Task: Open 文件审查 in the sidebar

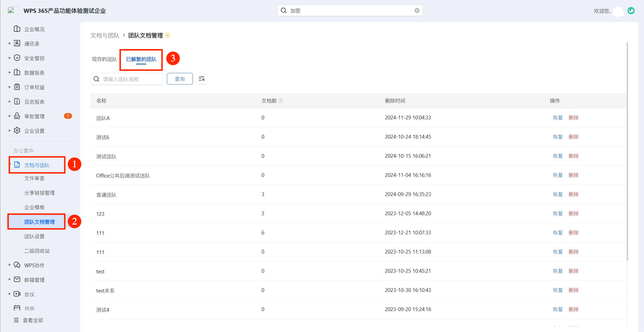Action: (35, 178)
